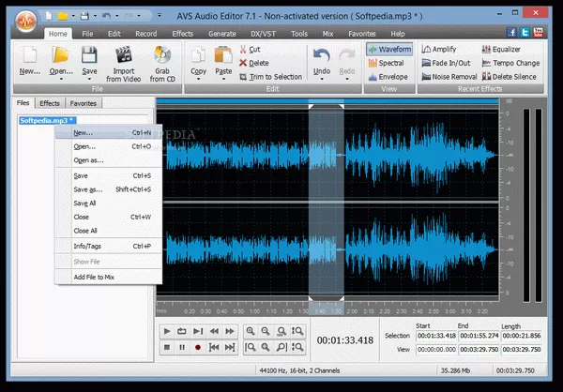Image resolution: width=563 pixels, height=392 pixels.
Task: Click the Paste clipboard ribbon icon
Action: [223, 55]
